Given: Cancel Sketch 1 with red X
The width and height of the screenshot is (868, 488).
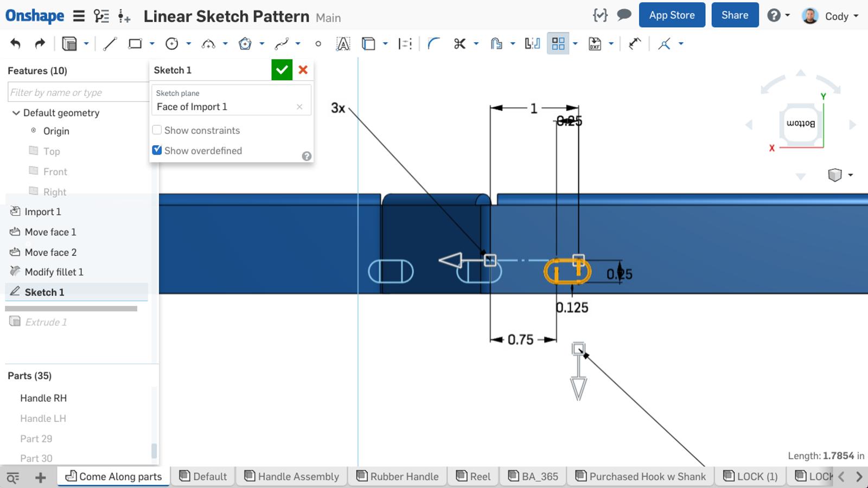Looking at the screenshot, I should 303,70.
